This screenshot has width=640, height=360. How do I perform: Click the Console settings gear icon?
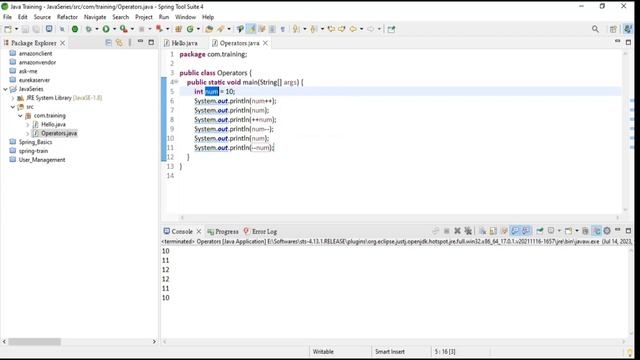[x=607, y=231]
